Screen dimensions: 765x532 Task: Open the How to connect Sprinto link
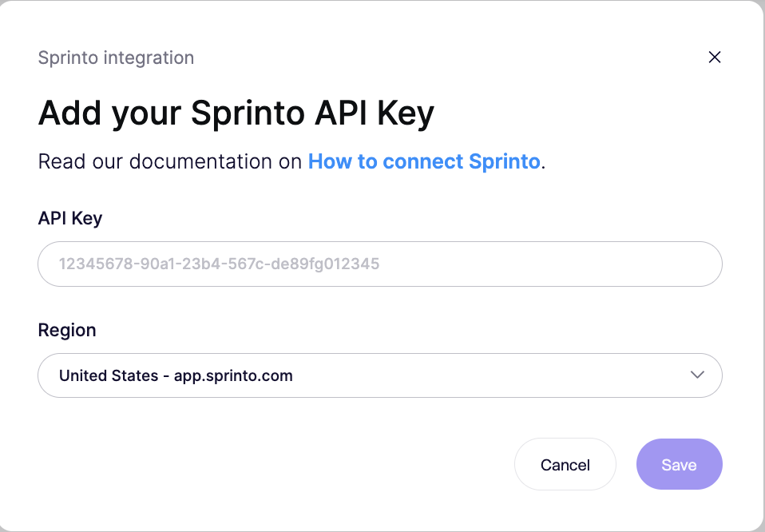[x=424, y=161]
